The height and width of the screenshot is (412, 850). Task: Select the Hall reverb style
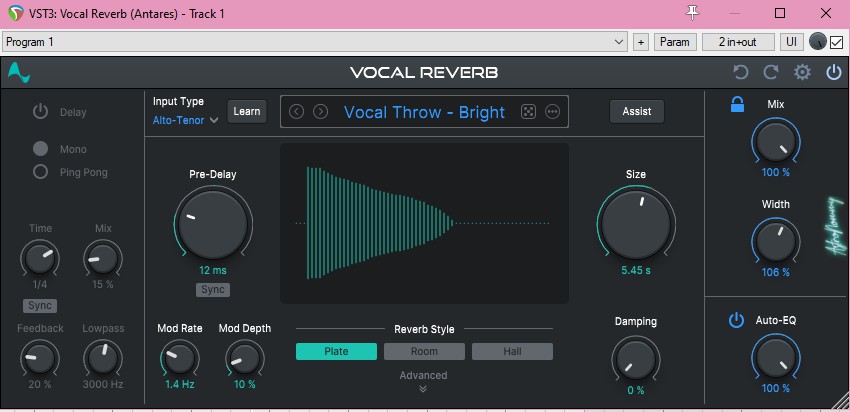tap(512, 351)
